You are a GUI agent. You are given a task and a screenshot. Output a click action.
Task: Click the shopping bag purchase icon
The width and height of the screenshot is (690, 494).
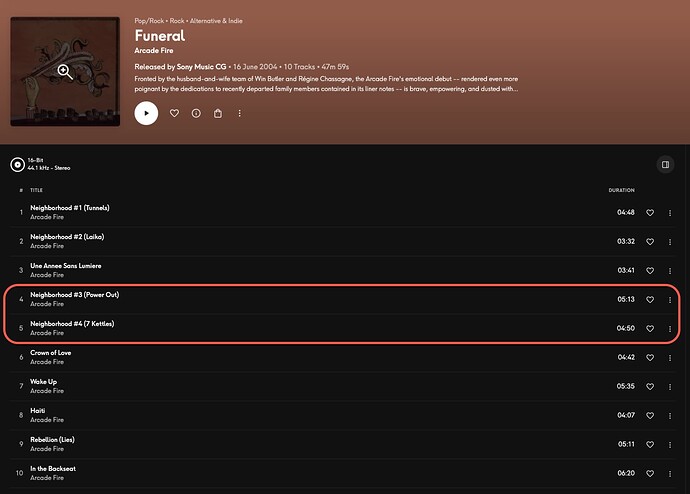coord(218,113)
